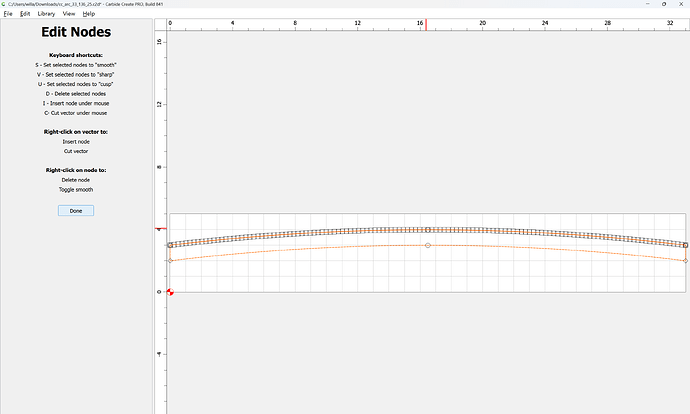This screenshot has width=690, height=414.
Task: Select the circular center node on lower arc
Action: pyautogui.click(x=428, y=245)
